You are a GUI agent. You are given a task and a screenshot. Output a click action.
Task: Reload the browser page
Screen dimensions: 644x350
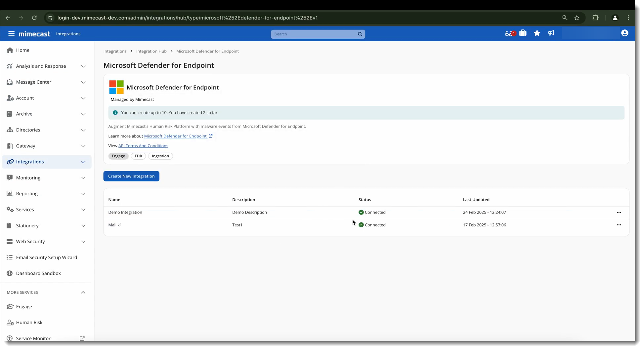34,18
